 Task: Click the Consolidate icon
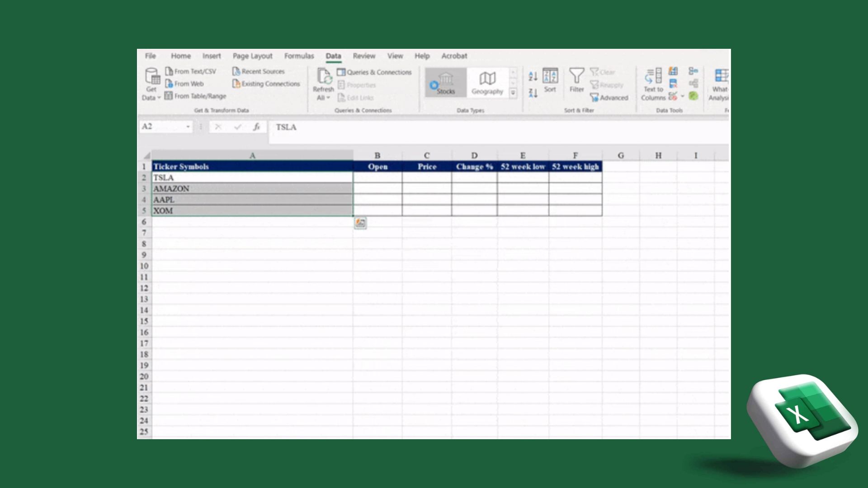[x=693, y=71]
